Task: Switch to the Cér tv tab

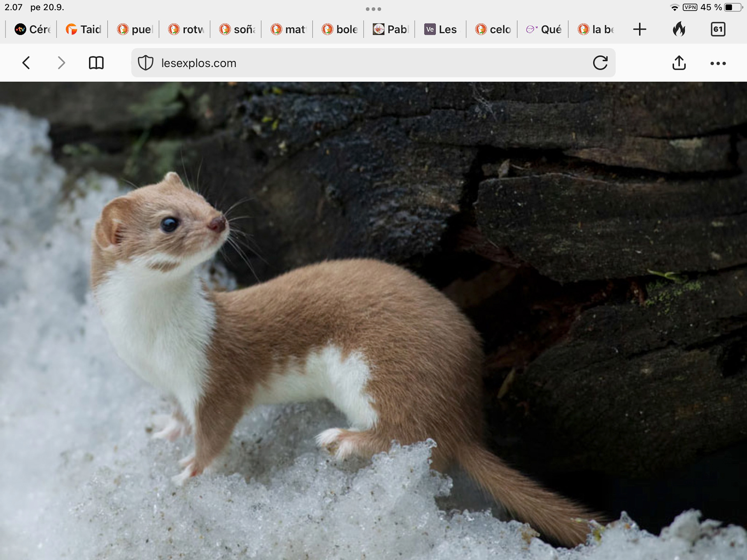Action: pyautogui.click(x=33, y=29)
